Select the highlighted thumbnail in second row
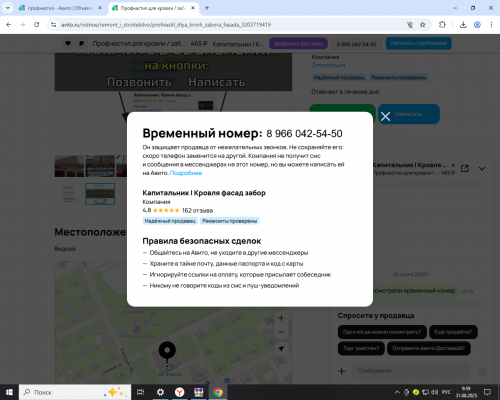The image size is (500, 400). pos(100,194)
